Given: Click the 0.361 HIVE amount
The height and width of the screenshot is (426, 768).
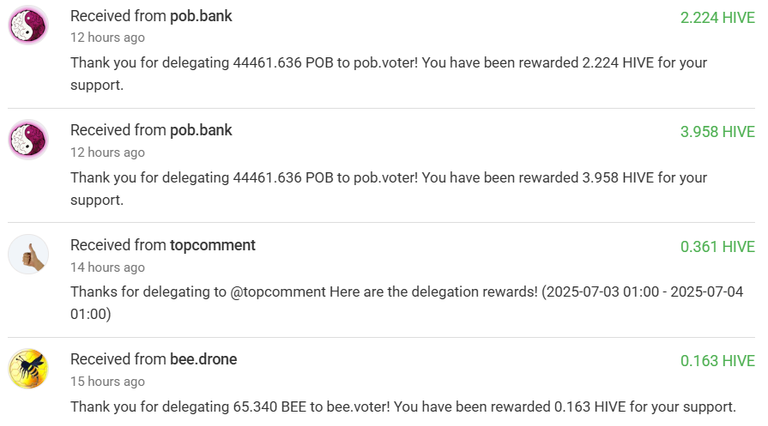Looking at the screenshot, I should [718, 247].
